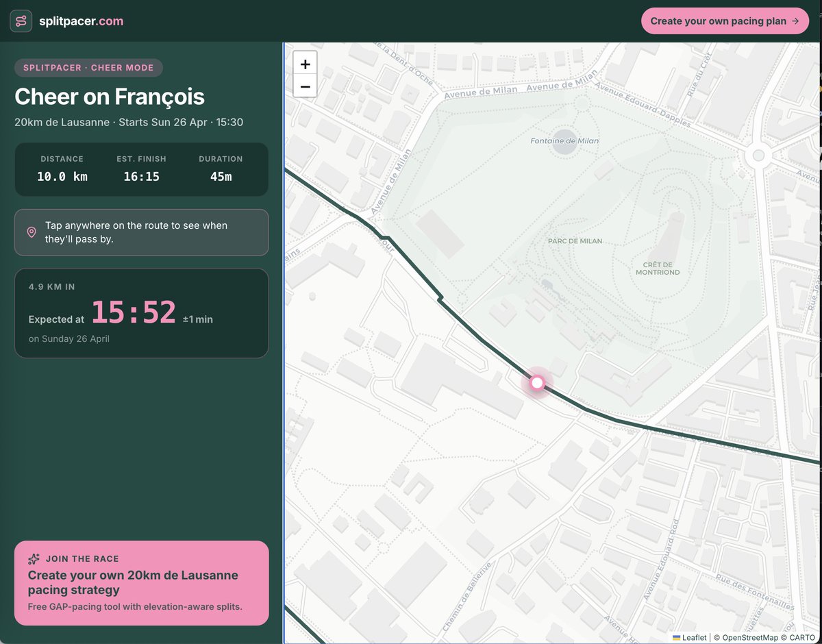Open the splitpacer.com home link
Image resolution: width=822 pixels, height=644 pixels.
point(81,21)
